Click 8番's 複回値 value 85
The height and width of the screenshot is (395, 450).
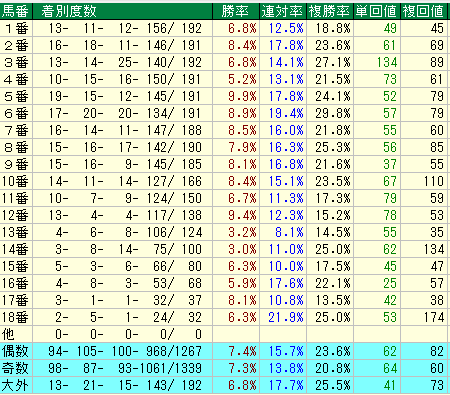[437, 147]
